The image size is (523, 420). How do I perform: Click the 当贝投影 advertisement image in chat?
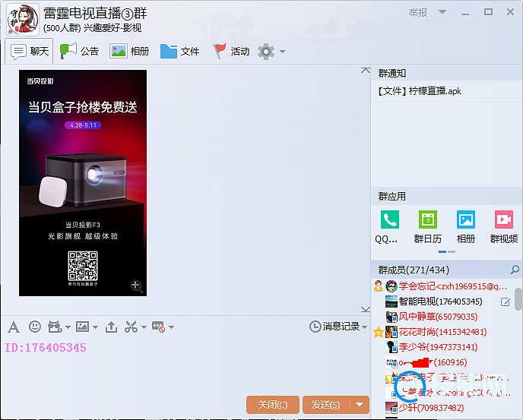[83, 182]
